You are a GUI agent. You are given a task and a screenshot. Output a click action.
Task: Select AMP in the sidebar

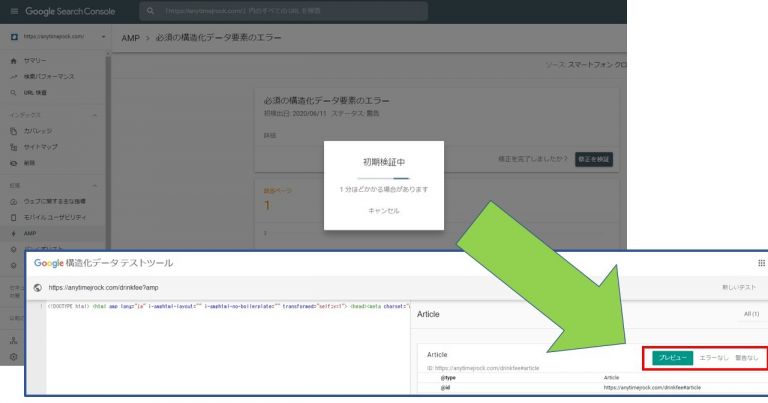tap(30, 234)
